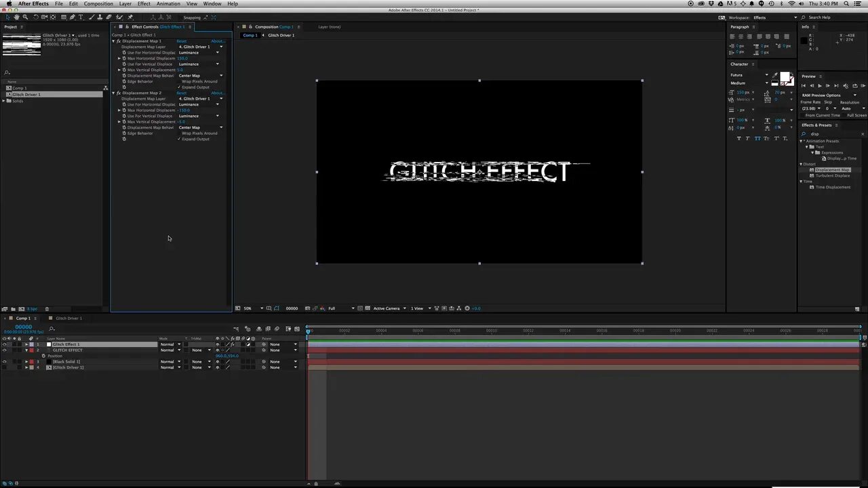The height and width of the screenshot is (488, 868).
Task: Expand the Solids folder in Project
Action: pos(4,100)
